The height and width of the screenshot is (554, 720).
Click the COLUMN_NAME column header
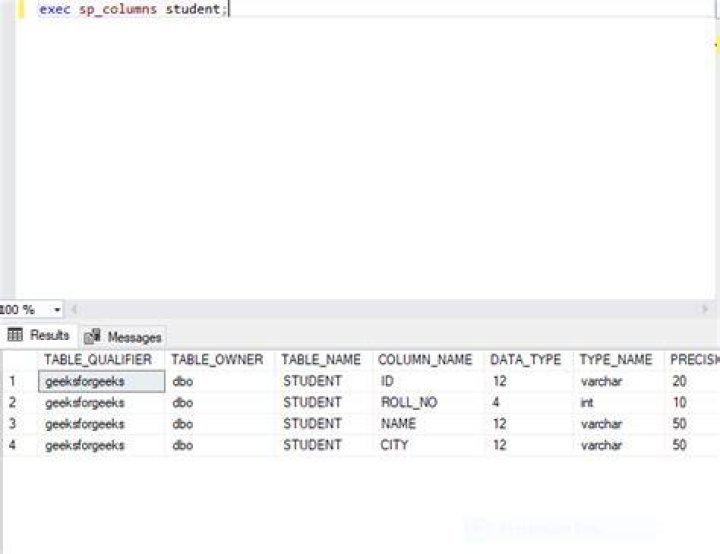coord(428,360)
